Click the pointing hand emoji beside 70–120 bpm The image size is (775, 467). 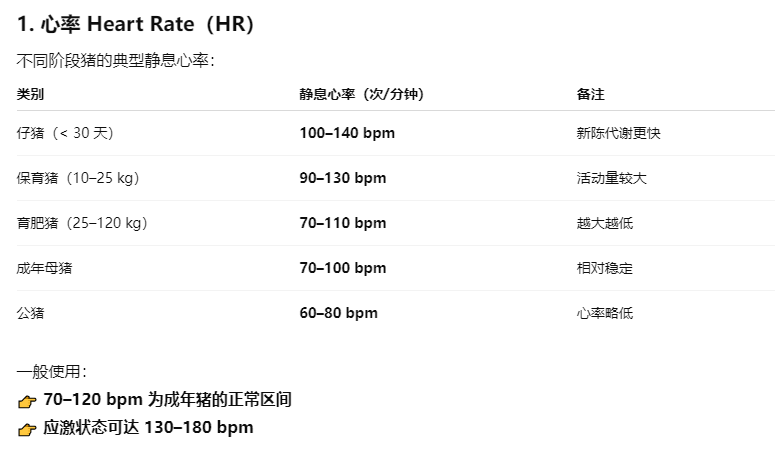pyautogui.click(x=27, y=401)
